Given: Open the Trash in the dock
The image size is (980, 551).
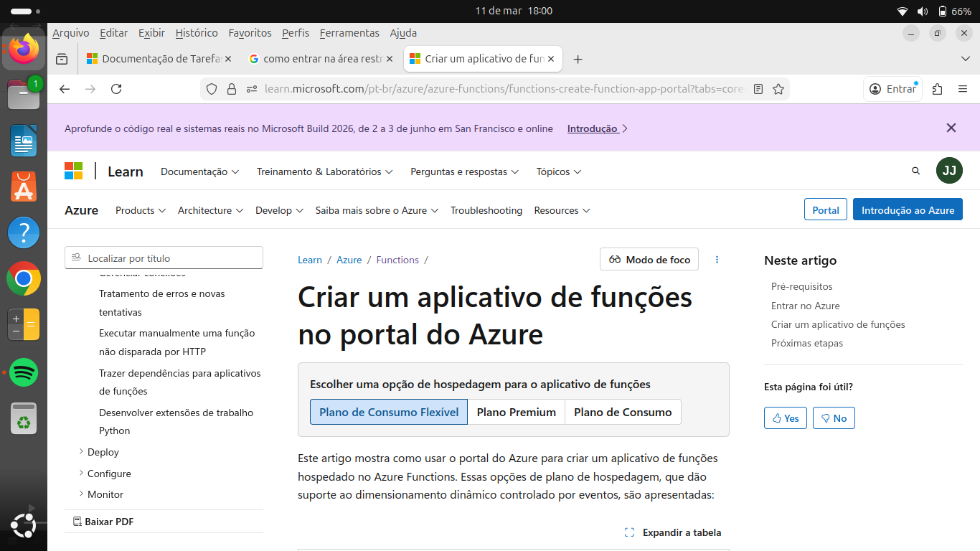Looking at the screenshot, I should pos(24,418).
